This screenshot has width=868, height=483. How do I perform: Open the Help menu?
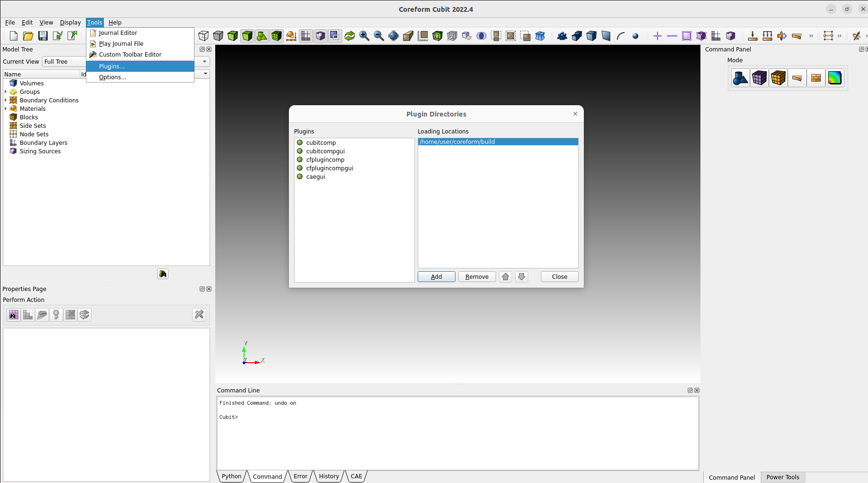pos(115,22)
